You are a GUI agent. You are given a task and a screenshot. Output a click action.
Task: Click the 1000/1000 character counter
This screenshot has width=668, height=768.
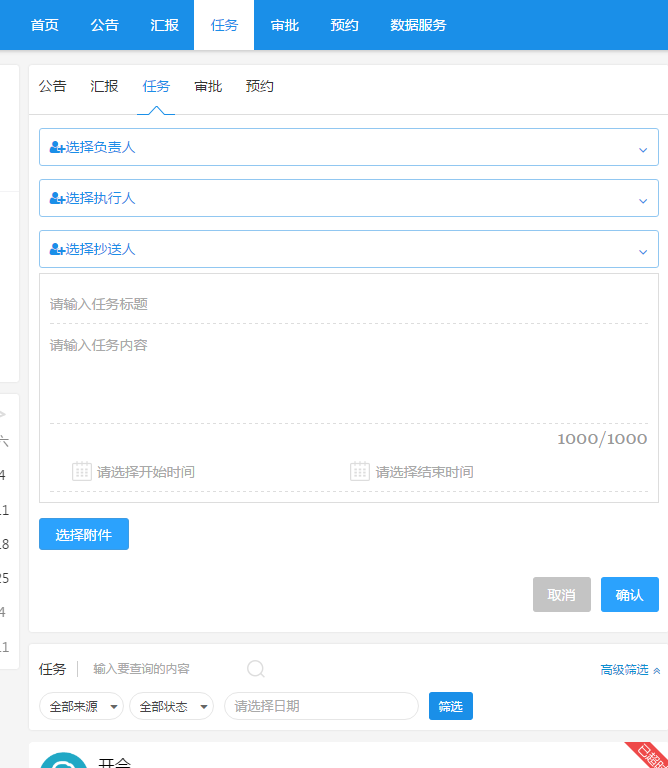[x=602, y=439]
